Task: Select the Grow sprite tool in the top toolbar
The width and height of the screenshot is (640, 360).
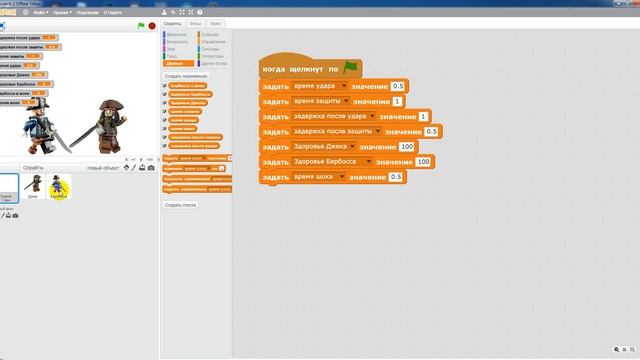Action: pos(182,12)
